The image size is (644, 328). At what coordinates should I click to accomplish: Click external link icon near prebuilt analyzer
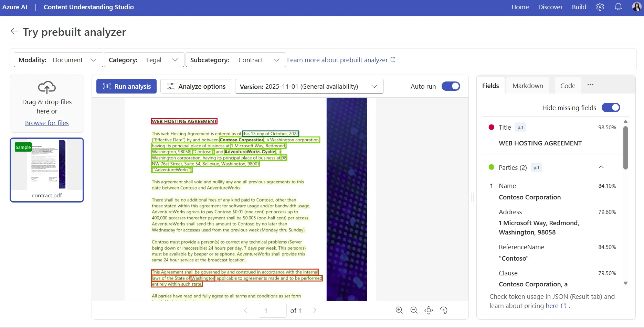[x=393, y=60]
